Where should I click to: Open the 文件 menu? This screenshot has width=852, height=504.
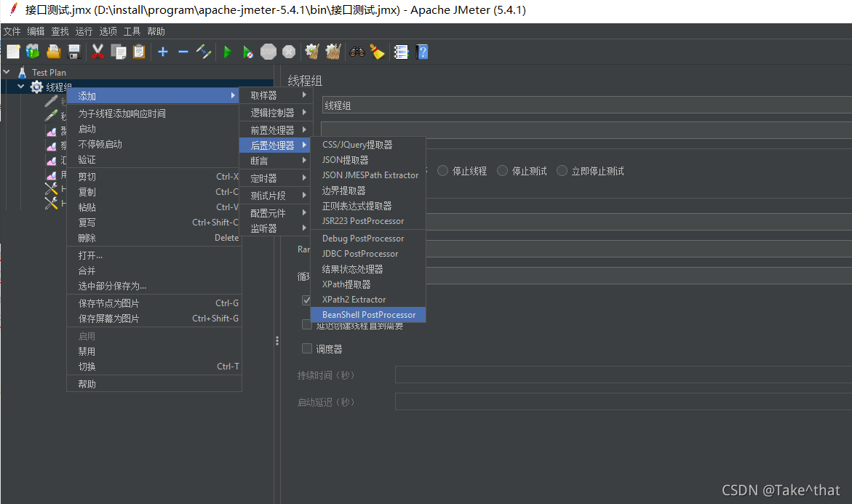pyautogui.click(x=12, y=31)
